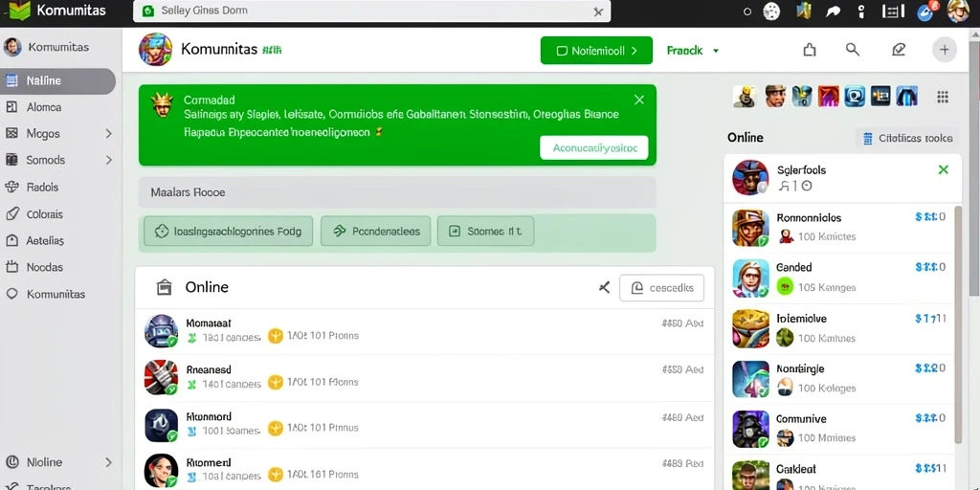The image size is (980, 490).
Task: Click the green Notiemiooll button
Action: point(596,51)
